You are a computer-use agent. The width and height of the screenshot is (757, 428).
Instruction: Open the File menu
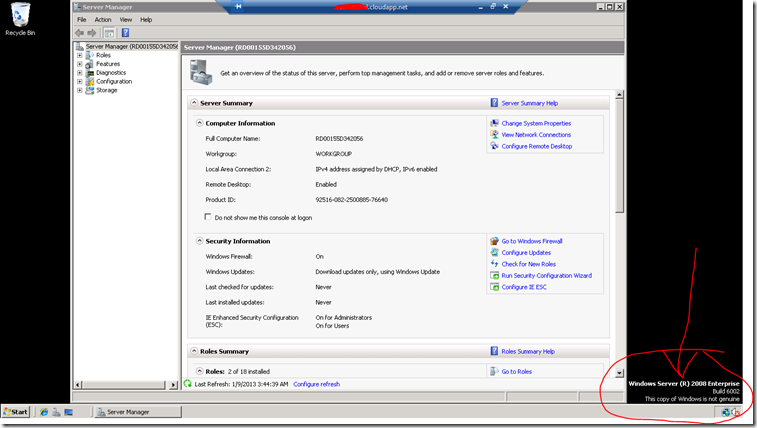pyautogui.click(x=82, y=20)
